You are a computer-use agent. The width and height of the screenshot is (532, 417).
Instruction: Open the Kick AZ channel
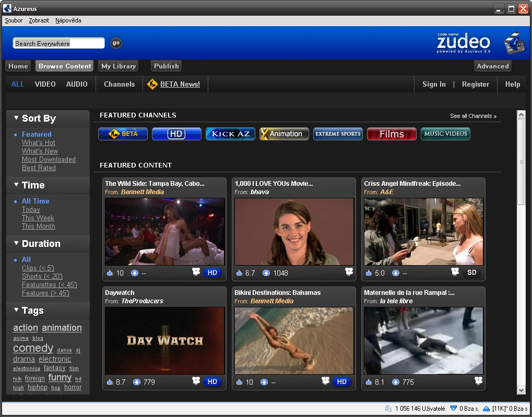point(230,134)
